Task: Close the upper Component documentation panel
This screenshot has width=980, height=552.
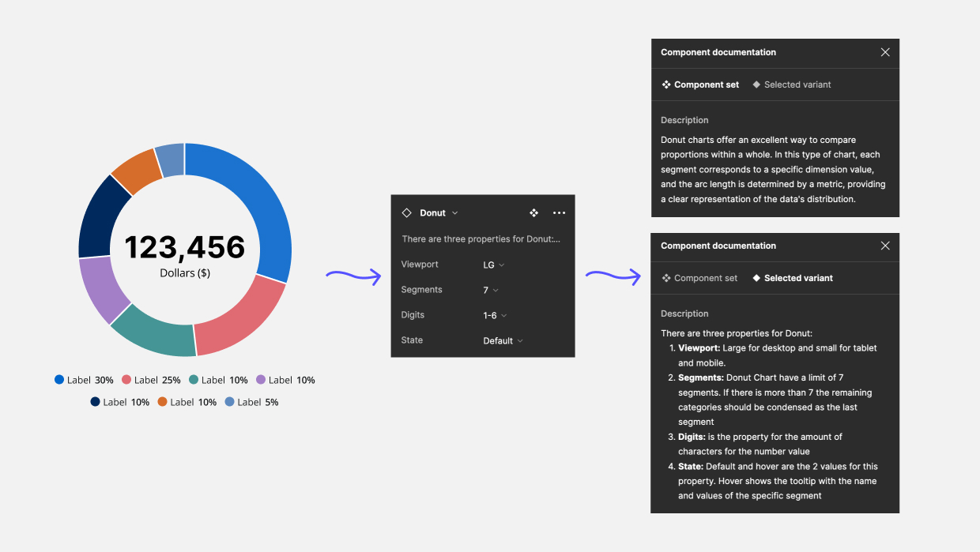Action: (x=885, y=52)
